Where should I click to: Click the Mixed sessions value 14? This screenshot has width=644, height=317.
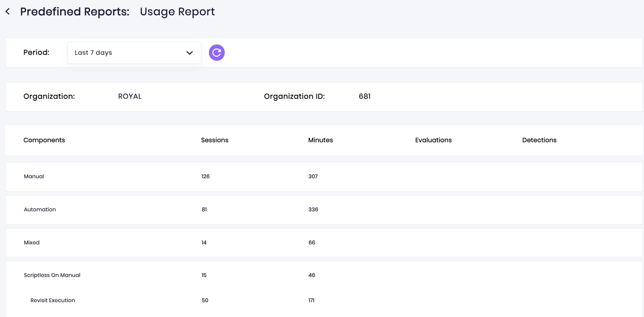pos(204,242)
